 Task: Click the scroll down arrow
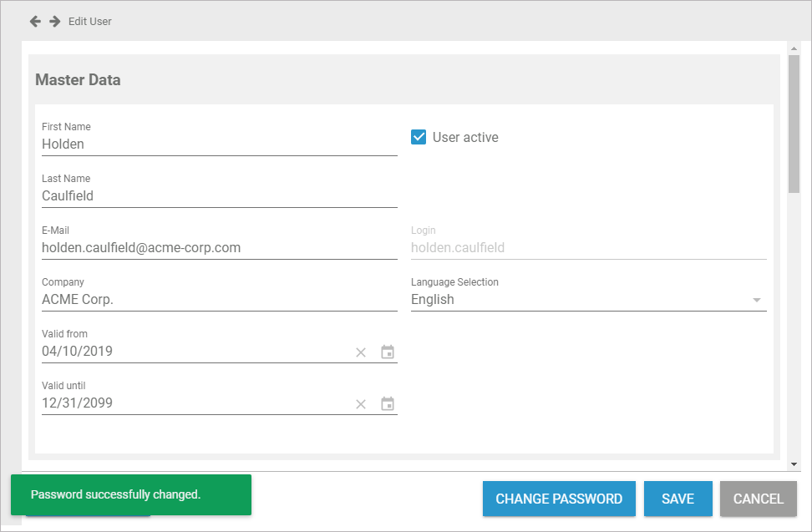[794, 464]
